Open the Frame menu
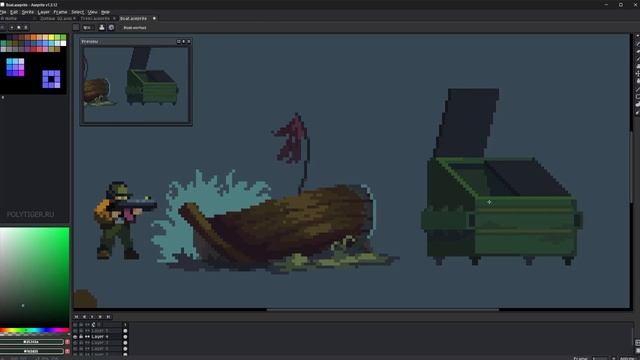Viewport: 640px width, 360px height. tap(60, 12)
